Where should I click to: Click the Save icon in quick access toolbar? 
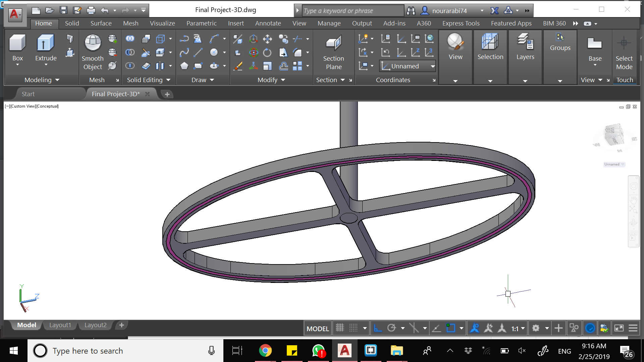pyautogui.click(x=63, y=10)
